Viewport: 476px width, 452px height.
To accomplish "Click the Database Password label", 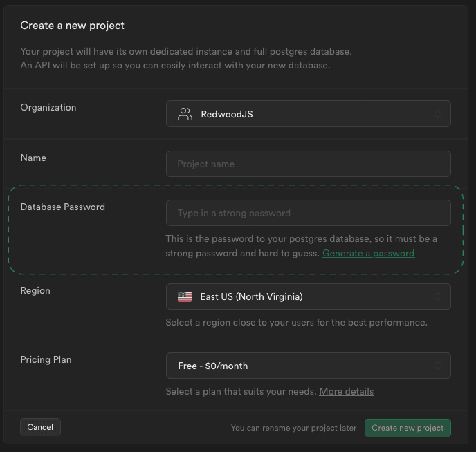I will pyautogui.click(x=63, y=207).
